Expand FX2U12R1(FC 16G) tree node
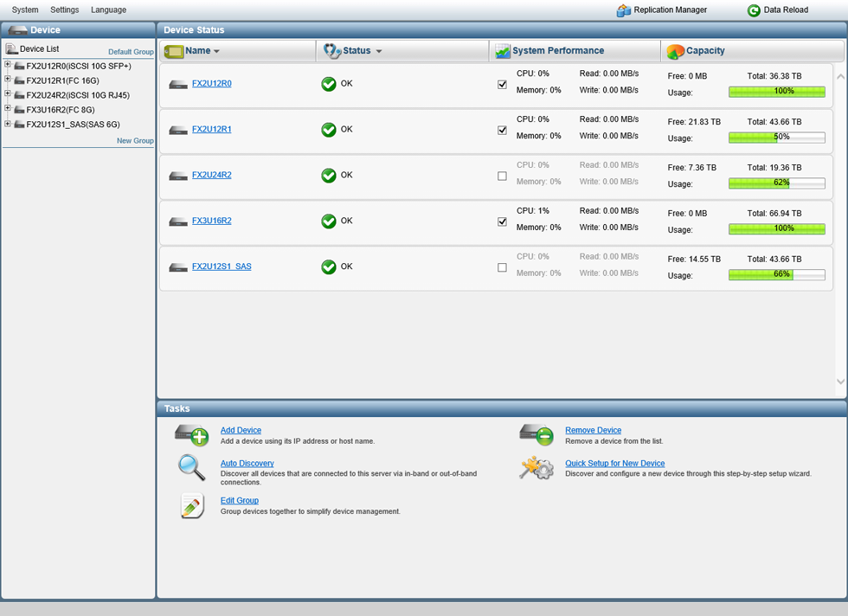The height and width of the screenshot is (616, 848). [8, 80]
